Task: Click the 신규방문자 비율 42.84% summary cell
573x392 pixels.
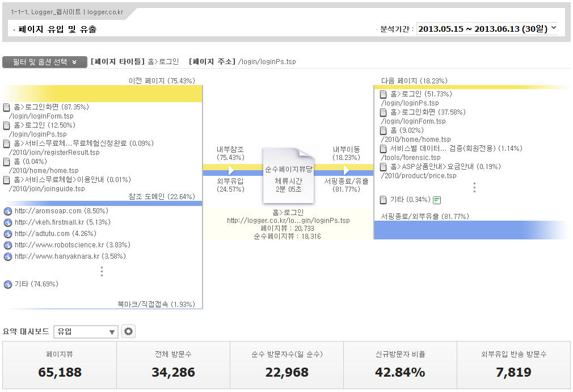Action: tap(400, 366)
